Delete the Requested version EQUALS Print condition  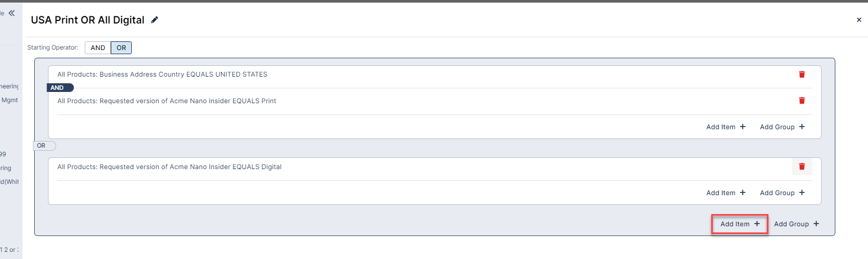(x=802, y=101)
